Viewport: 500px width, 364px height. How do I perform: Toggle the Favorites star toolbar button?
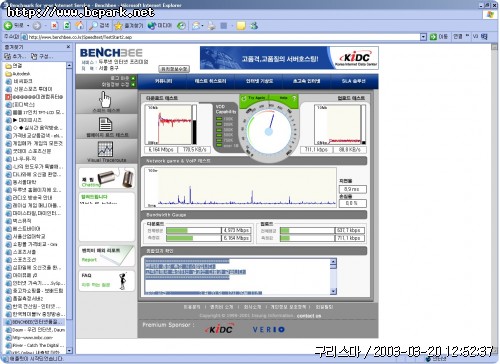(129, 26)
